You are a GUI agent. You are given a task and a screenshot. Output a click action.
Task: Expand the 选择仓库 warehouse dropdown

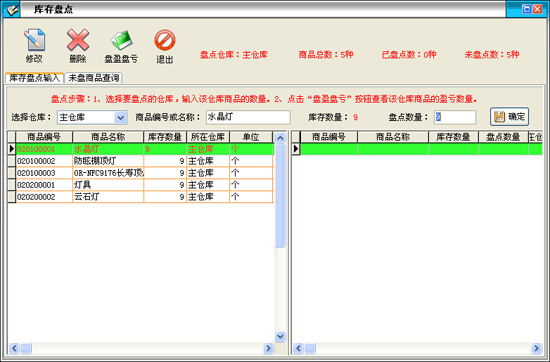coord(120,118)
